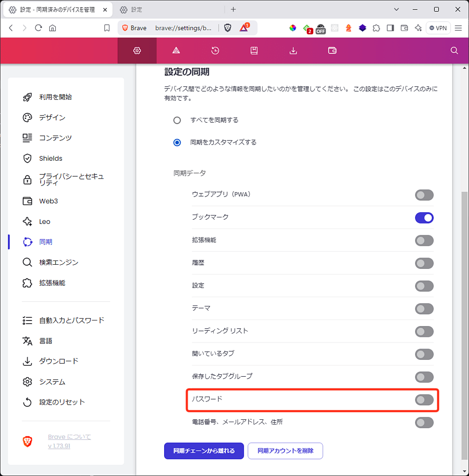Open the Brave hamburger menu
Viewport: 469px width, 476px height.
pos(458,28)
